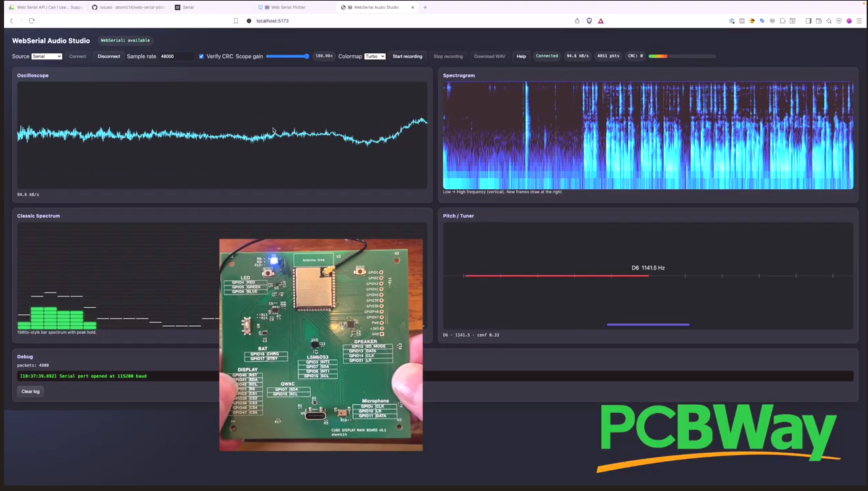Image resolution: width=868 pixels, height=491 pixels.
Task: Click the WebSerial: available badge
Action: [125, 40]
